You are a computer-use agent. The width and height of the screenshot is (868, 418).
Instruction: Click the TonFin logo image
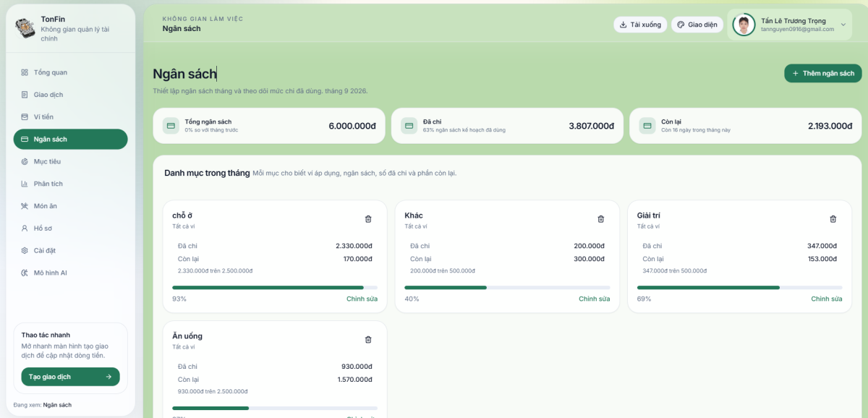pyautogui.click(x=25, y=29)
